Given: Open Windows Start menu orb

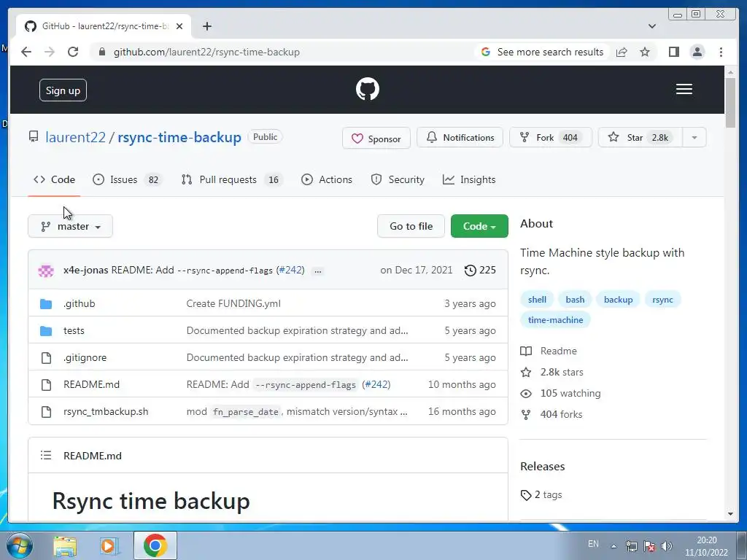Looking at the screenshot, I should (20, 545).
